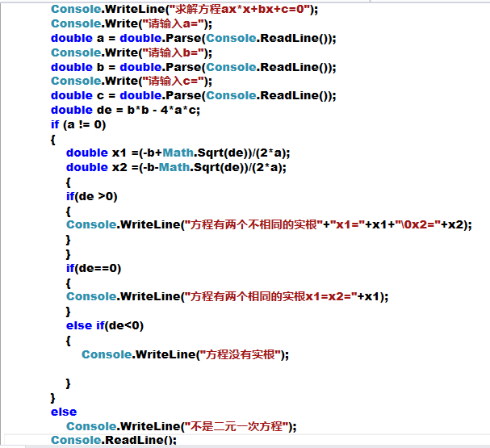Click the Console.Write("请输入b=") line
The height and width of the screenshot is (448, 490).
point(132,52)
